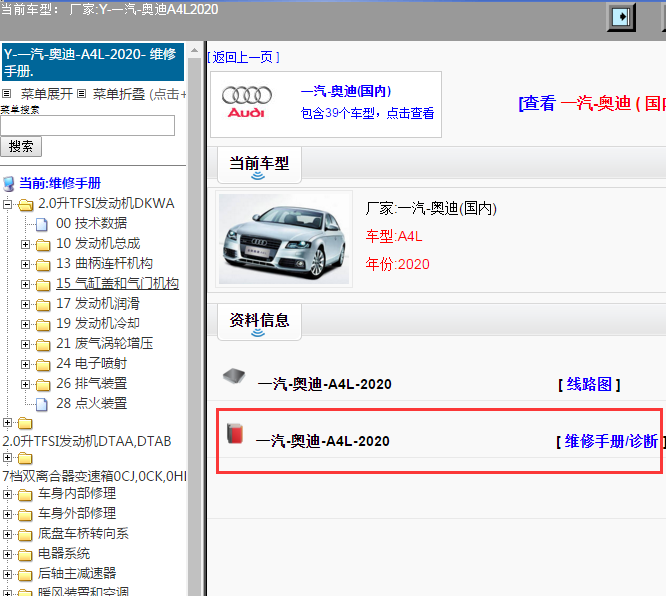Image resolution: width=666 pixels, height=596 pixels.
Task: Expand the 19 发动机冷却 node
Action: [25, 324]
